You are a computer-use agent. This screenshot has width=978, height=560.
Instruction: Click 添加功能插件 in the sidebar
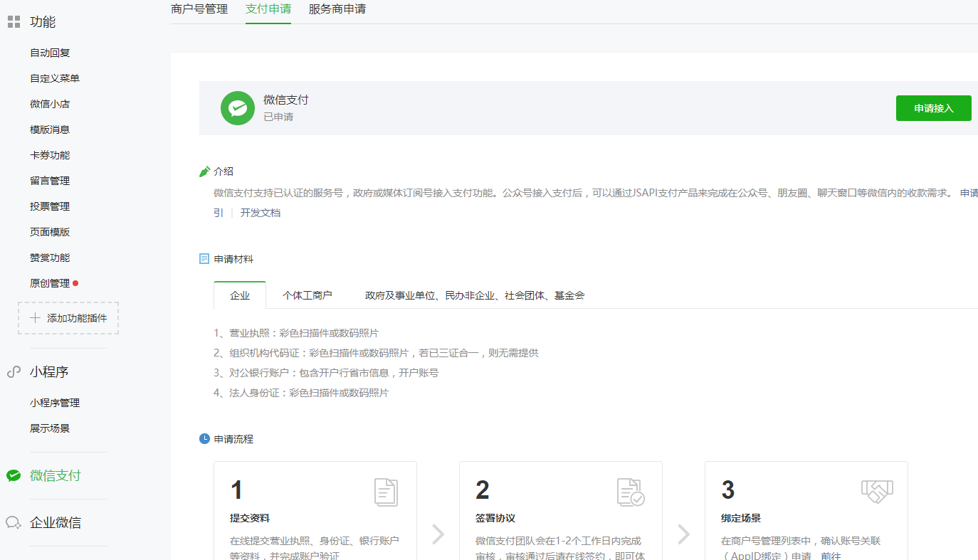click(68, 318)
